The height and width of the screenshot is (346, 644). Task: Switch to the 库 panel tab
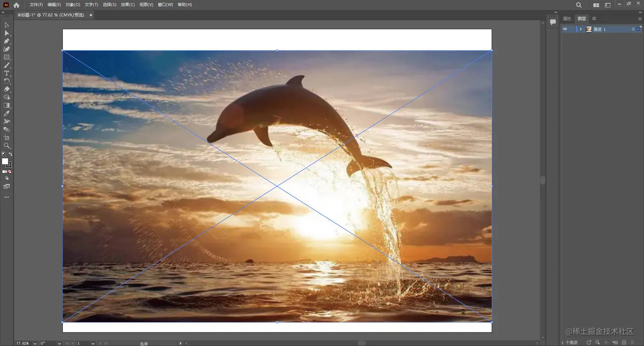point(594,19)
